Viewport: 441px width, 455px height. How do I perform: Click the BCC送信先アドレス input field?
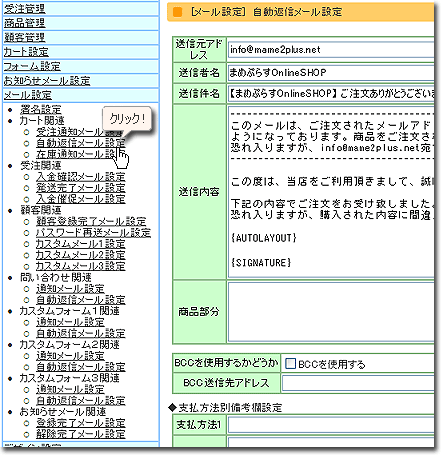point(358,383)
